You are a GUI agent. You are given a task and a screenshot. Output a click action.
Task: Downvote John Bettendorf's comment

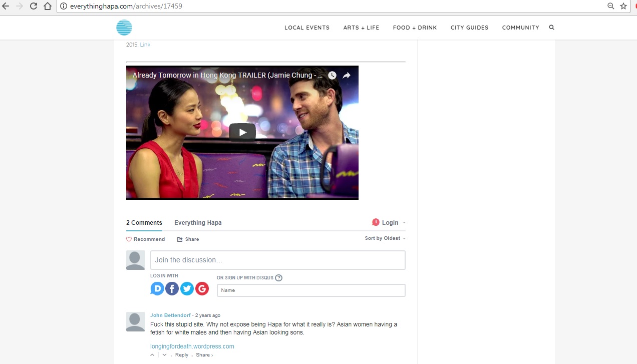[164, 355]
